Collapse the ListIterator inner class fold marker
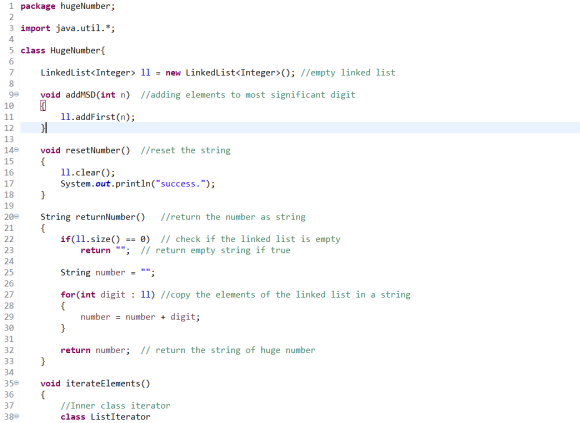Viewport: 580px width, 423px height. coord(16,417)
